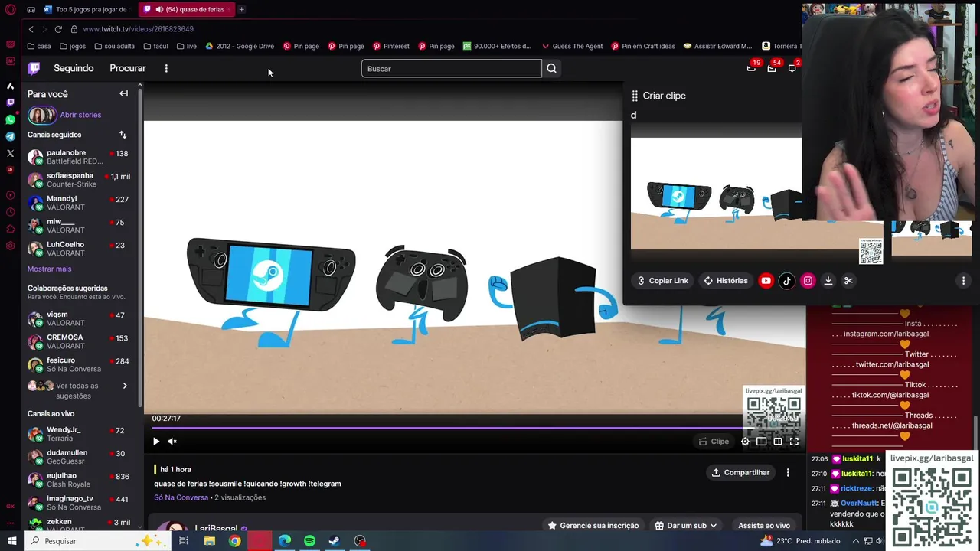
Task: Click the Windows Start button
Action: coord(11,541)
